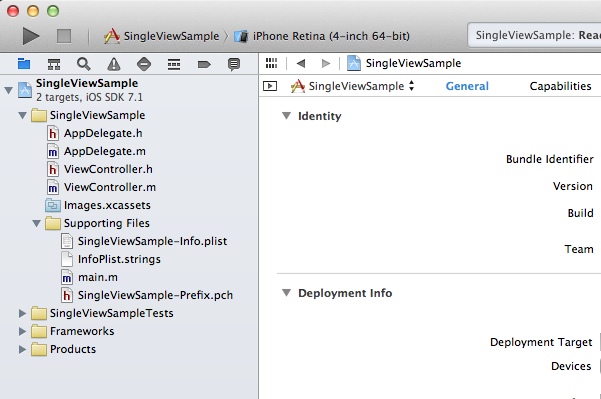Choose the iPhone Retina (4-inch 64-bit) destination
Viewport: 601px width, 399px height.
[x=322, y=36]
